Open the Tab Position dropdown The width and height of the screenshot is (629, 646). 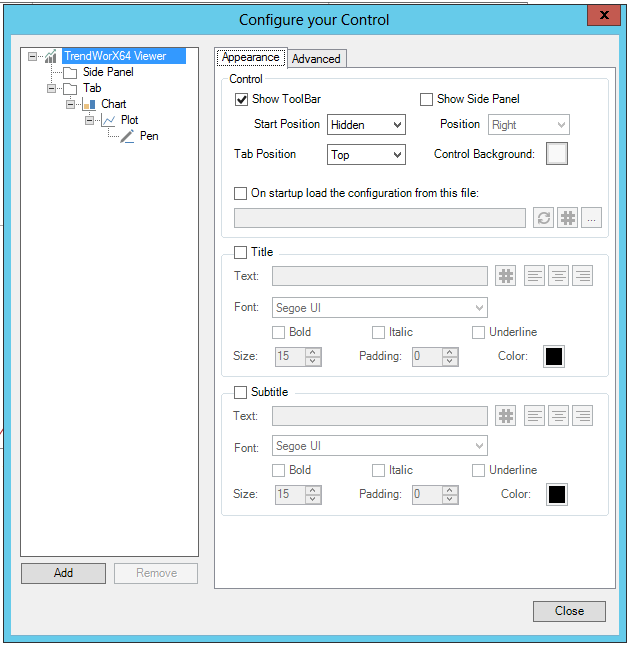[x=366, y=155]
